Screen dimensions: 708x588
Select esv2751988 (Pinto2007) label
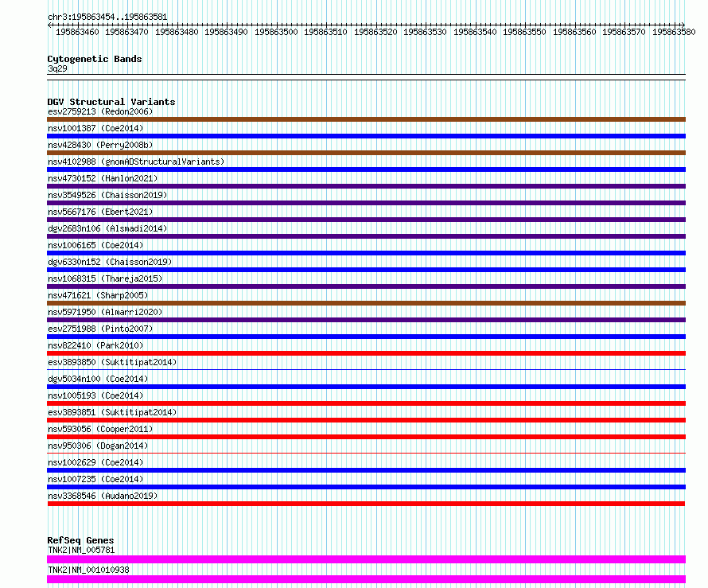pos(100,329)
